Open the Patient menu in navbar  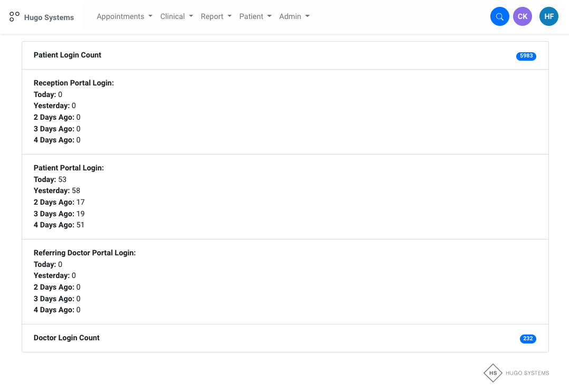click(255, 16)
